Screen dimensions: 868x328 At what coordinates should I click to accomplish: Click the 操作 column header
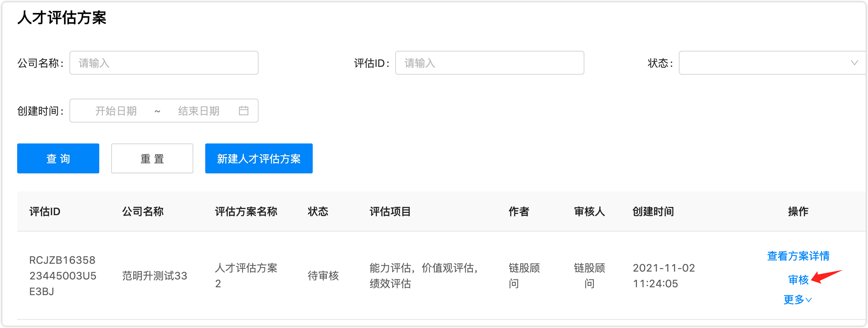pyautogui.click(x=798, y=211)
